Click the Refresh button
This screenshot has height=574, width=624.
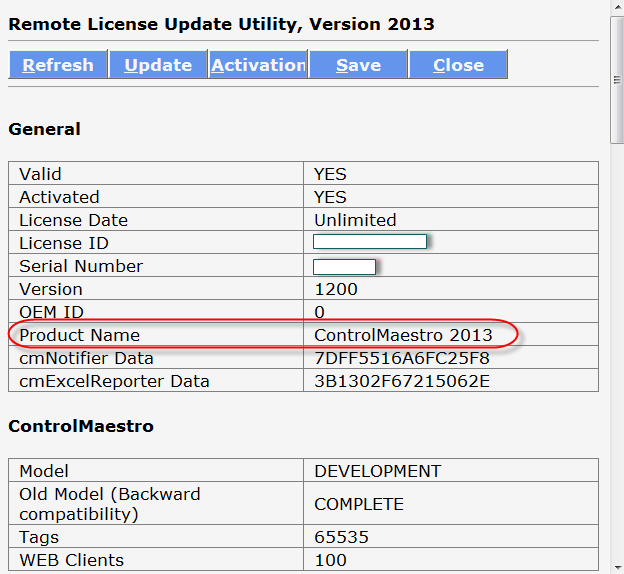tap(58, 64)
